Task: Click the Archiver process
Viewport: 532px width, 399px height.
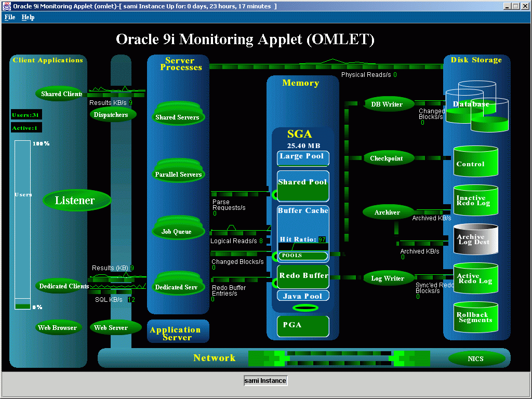Action: coord(389,212)
